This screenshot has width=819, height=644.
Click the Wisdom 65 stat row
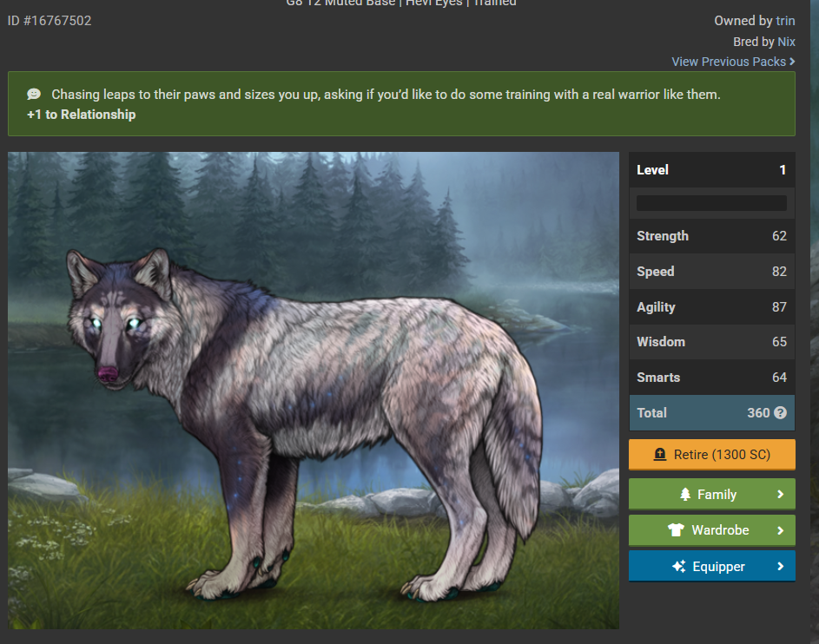712,342
